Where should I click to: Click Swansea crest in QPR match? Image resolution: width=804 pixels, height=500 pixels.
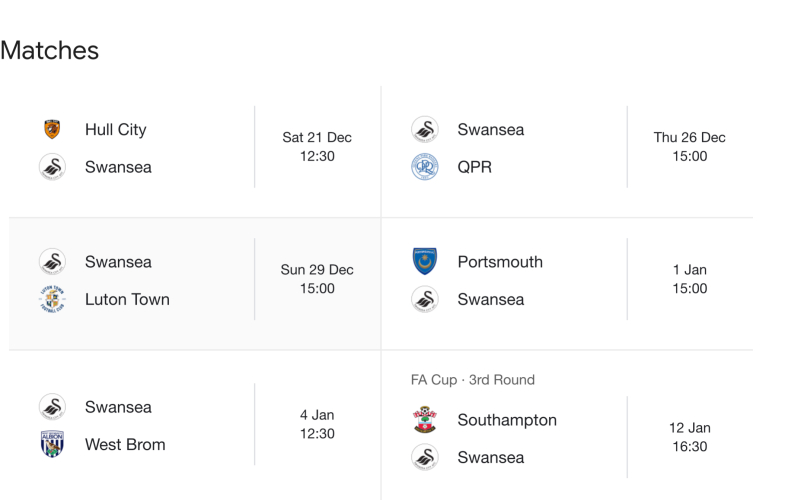425,129
